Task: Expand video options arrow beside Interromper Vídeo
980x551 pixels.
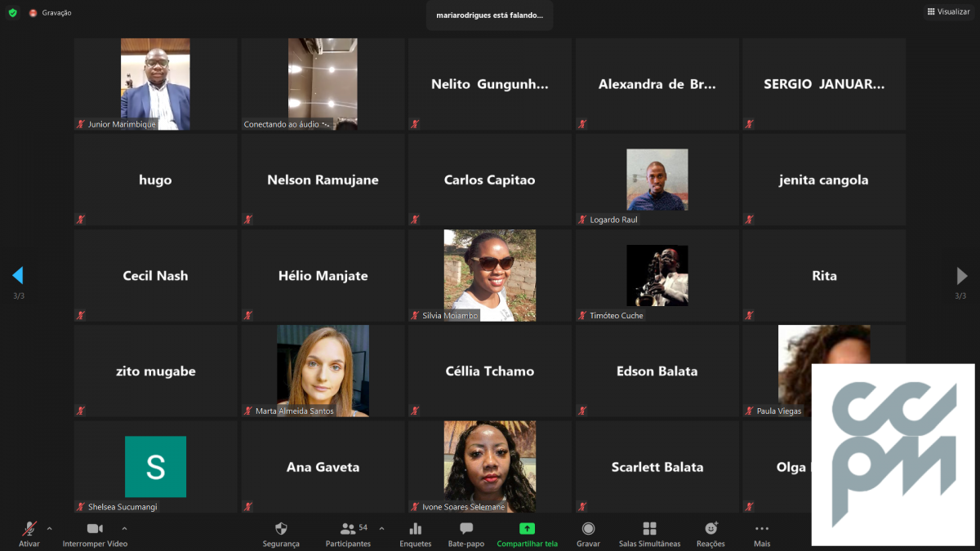Action: pyautogui.click(x=124, y=528)
